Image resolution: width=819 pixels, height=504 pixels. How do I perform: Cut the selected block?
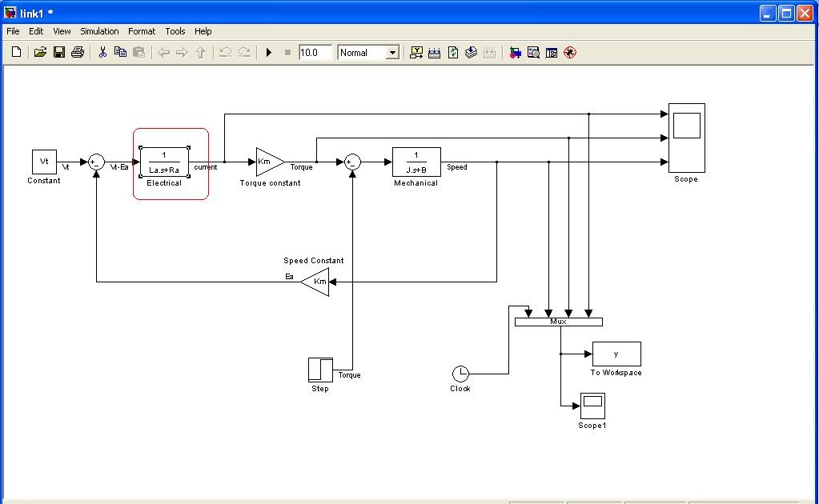point(102,52)
